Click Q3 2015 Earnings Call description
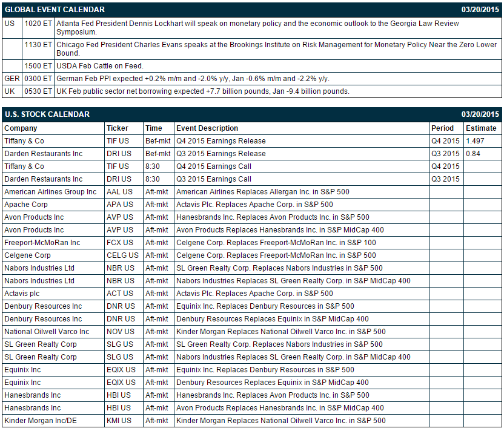The width and height of the screenshot is (504, 431). 214,179
